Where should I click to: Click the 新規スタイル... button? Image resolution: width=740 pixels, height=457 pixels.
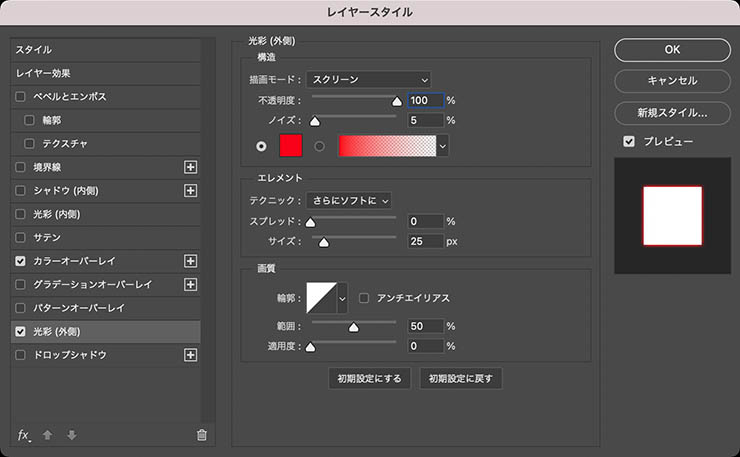671,113
